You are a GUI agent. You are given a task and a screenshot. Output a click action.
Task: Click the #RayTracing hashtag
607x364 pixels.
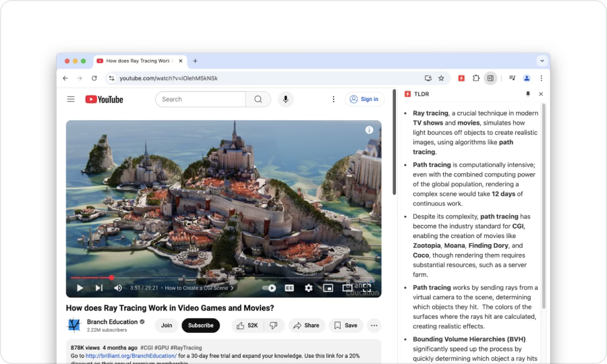pos(186,348)
